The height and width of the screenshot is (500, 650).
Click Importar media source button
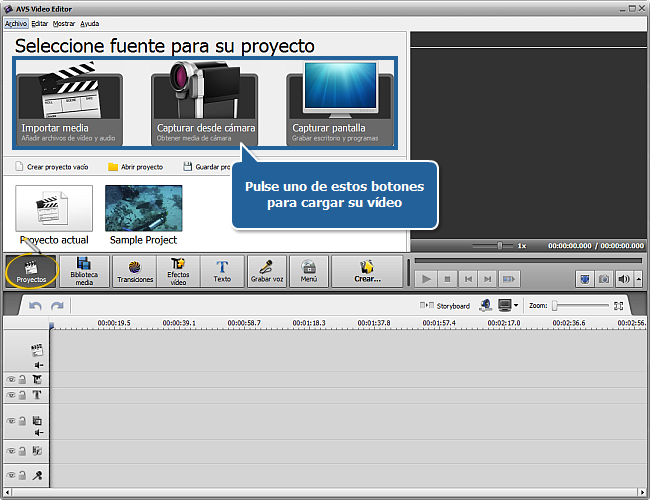(68, 110)
